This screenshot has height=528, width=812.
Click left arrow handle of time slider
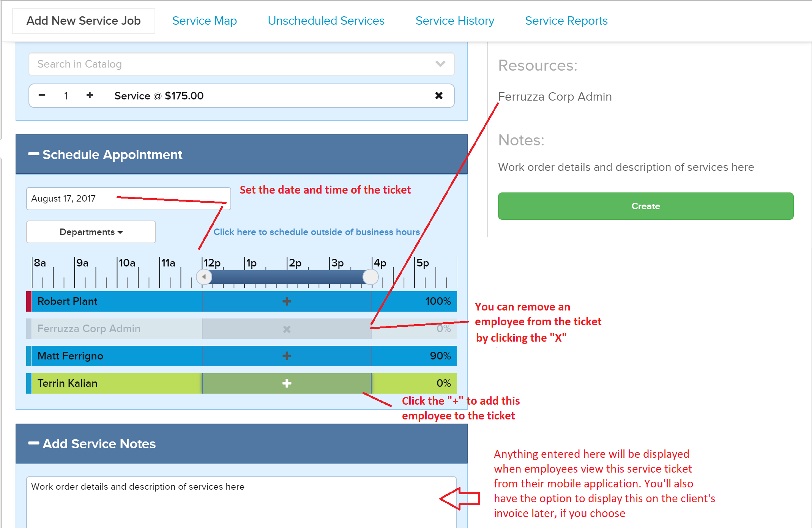coord(204,277)
